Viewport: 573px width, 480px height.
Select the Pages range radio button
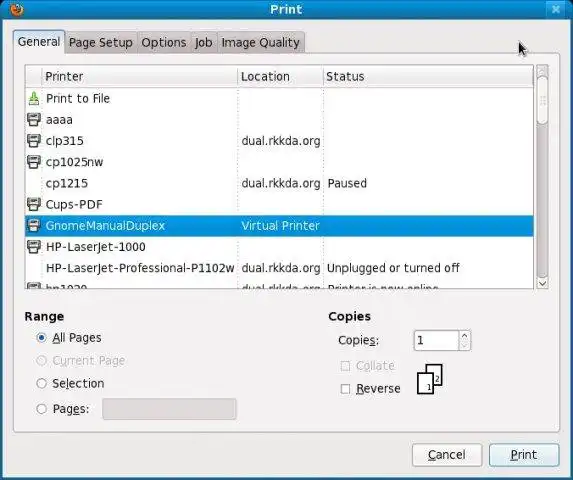[x=42, y=409]
